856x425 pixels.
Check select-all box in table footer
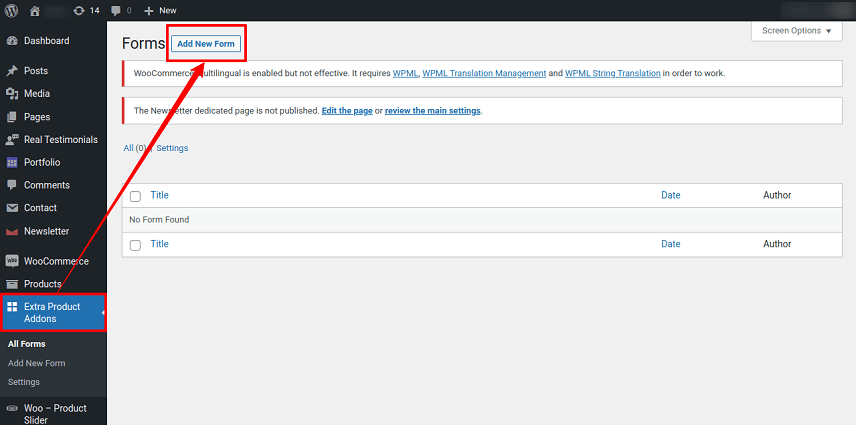[x=135, y=246]
